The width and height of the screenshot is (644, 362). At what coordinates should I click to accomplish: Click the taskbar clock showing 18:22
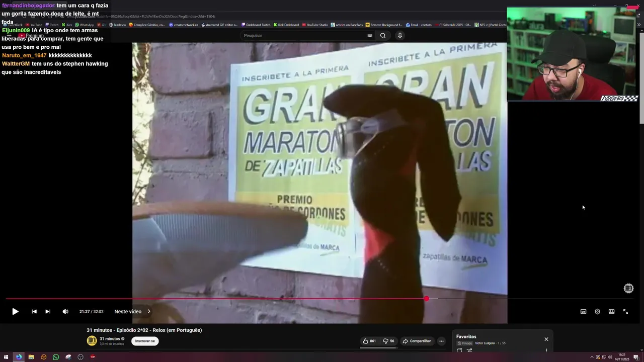click(622, 357)
